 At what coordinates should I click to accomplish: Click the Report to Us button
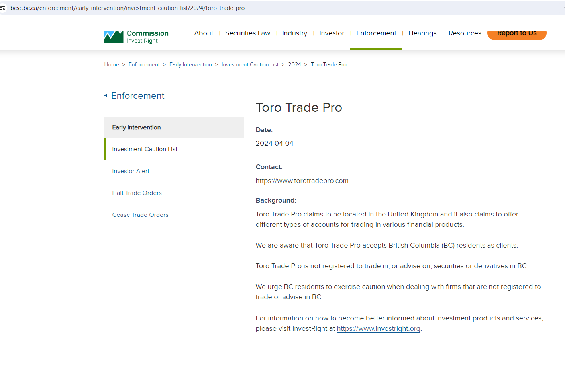517,35
